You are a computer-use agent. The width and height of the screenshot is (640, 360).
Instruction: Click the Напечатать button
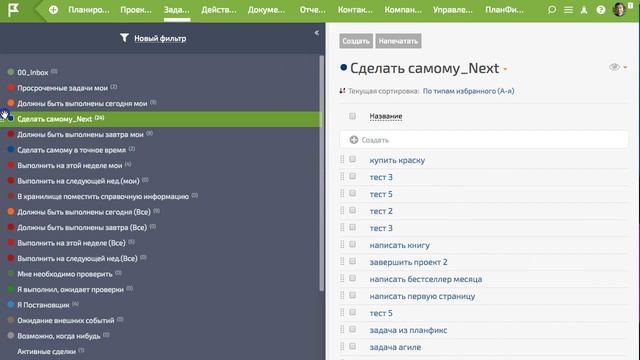(398, 41)
